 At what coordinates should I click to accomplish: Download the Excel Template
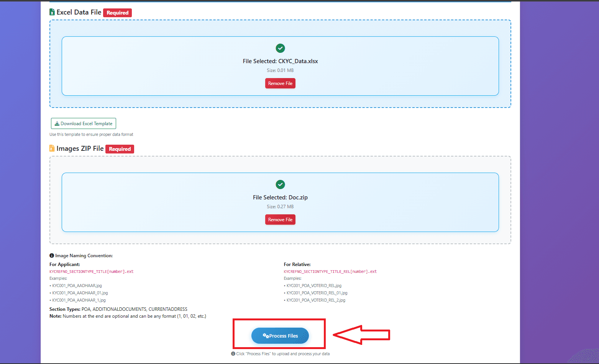click(84, 124)
